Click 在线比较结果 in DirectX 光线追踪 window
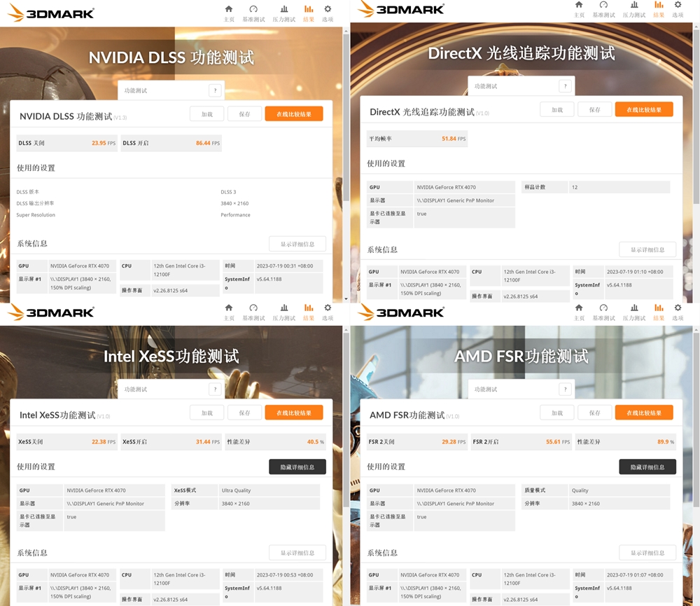 tap(644, 109)
